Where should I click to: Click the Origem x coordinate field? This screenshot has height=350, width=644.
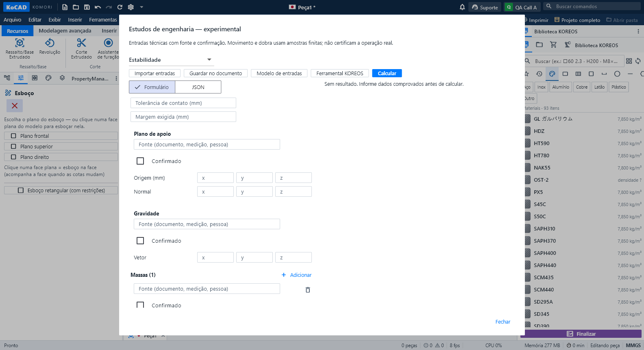215,178
